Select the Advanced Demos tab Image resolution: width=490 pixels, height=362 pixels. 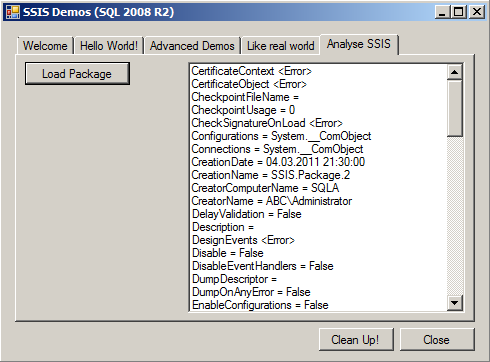click(x=192, y=46)
